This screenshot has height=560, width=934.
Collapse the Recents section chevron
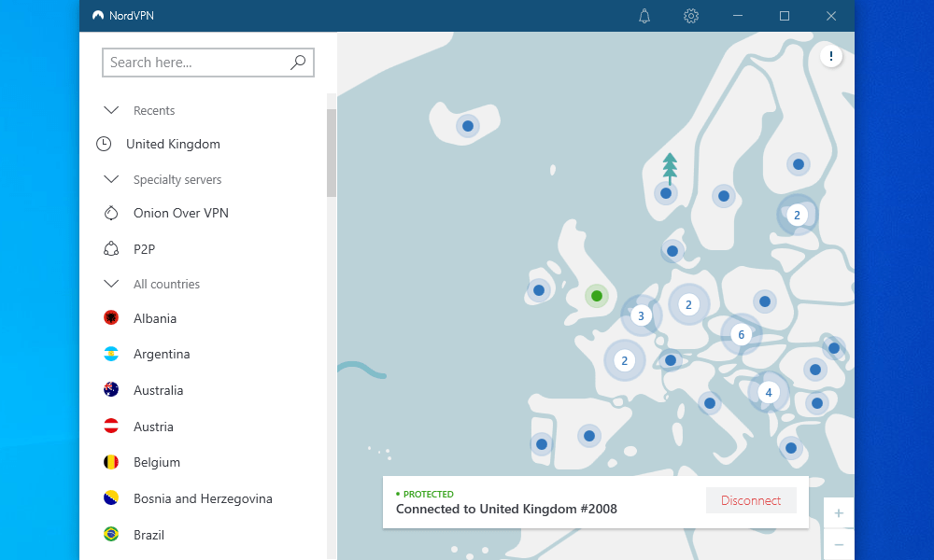click(x=111, y=110)
